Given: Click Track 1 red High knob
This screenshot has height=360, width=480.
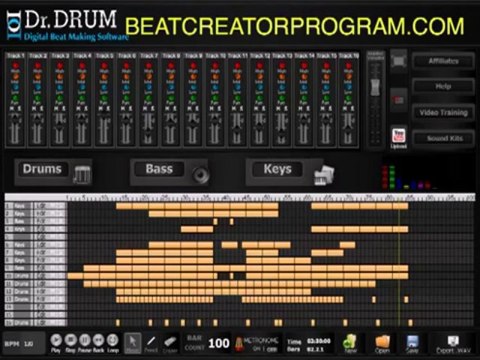Looking at the screenshot, I should 15,65.
